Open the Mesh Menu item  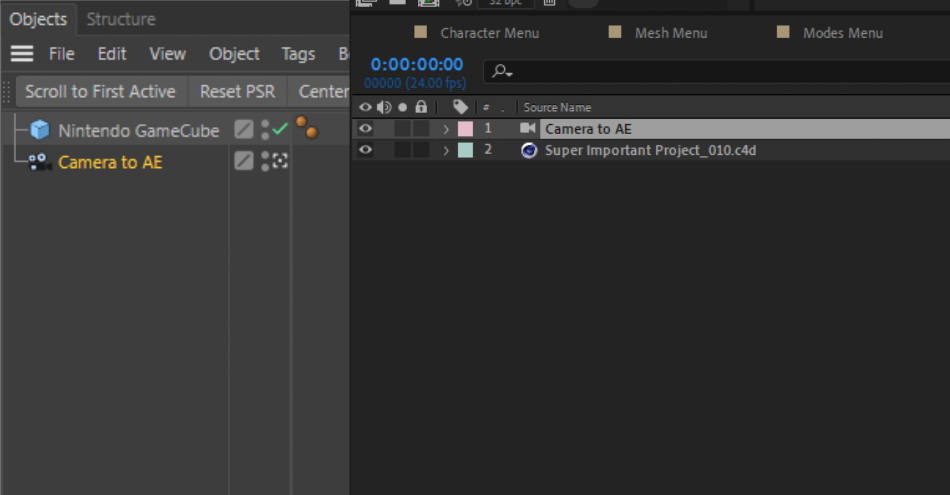[x=671, y=33]
